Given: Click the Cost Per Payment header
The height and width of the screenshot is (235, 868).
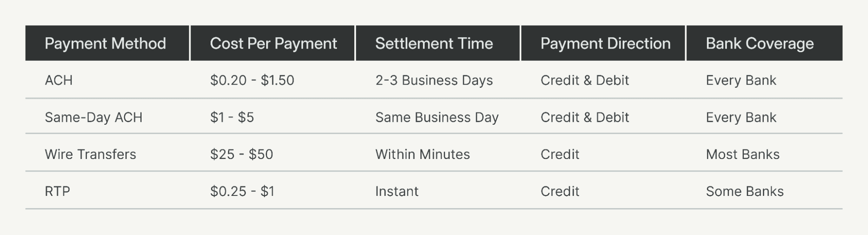Looking at the screenshot, I should (x=273, y=43).
